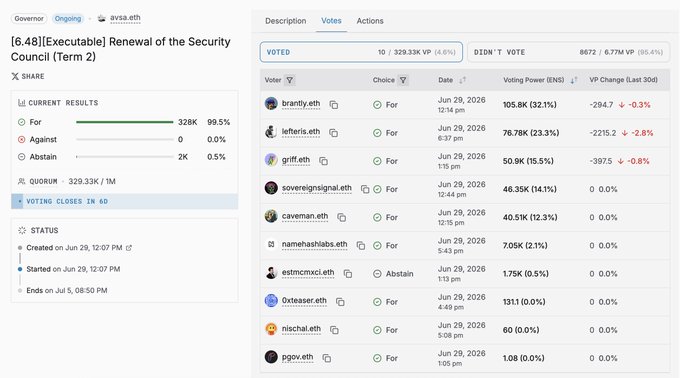This screenshot has width=680, height=378.
Task: Click the Abstain choice in estmcmxci.eth row
Action: [393, 274]
